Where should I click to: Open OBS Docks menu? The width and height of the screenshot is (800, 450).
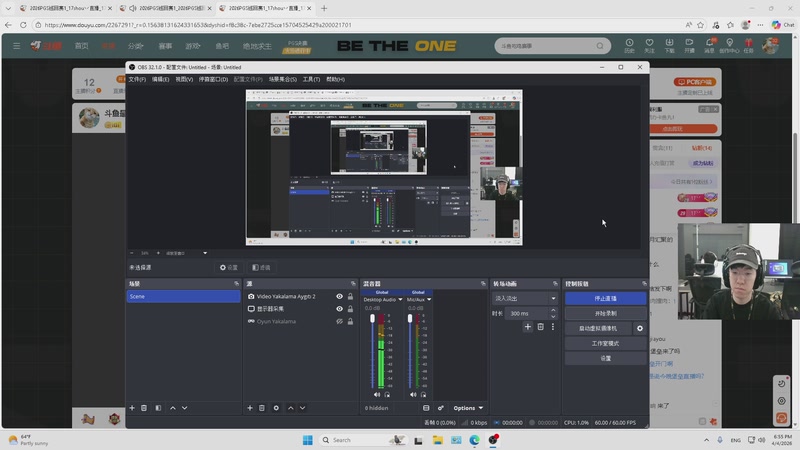213,79
